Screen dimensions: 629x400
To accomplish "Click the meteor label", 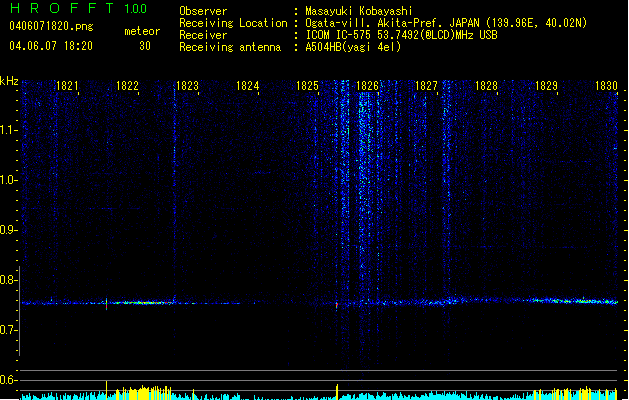I will click(x=142, y=31).
